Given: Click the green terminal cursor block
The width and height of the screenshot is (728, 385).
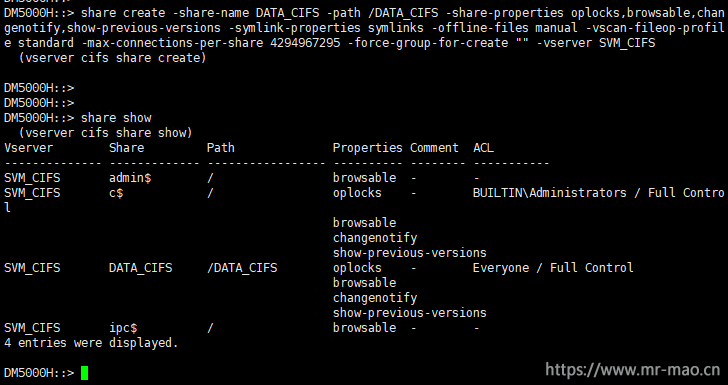Looking at the screenshot, I should tap(84, 373).
